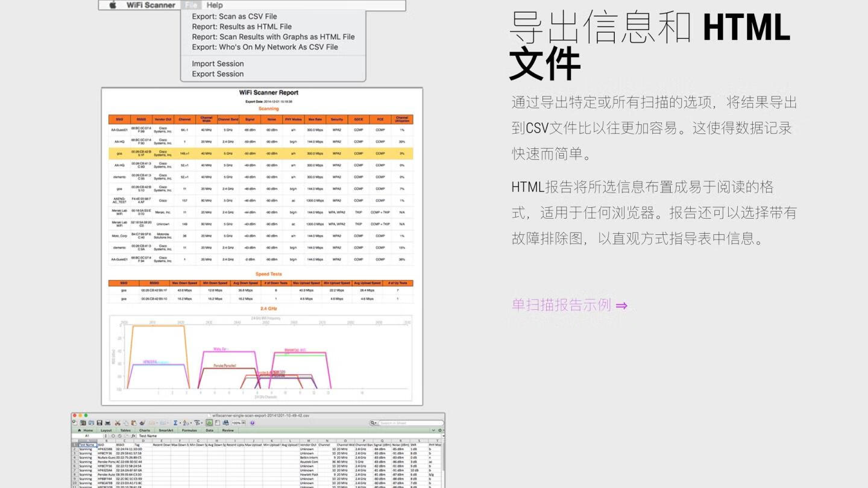
Task: Click the AutoSum sigma icon
Action: point(175,423)
